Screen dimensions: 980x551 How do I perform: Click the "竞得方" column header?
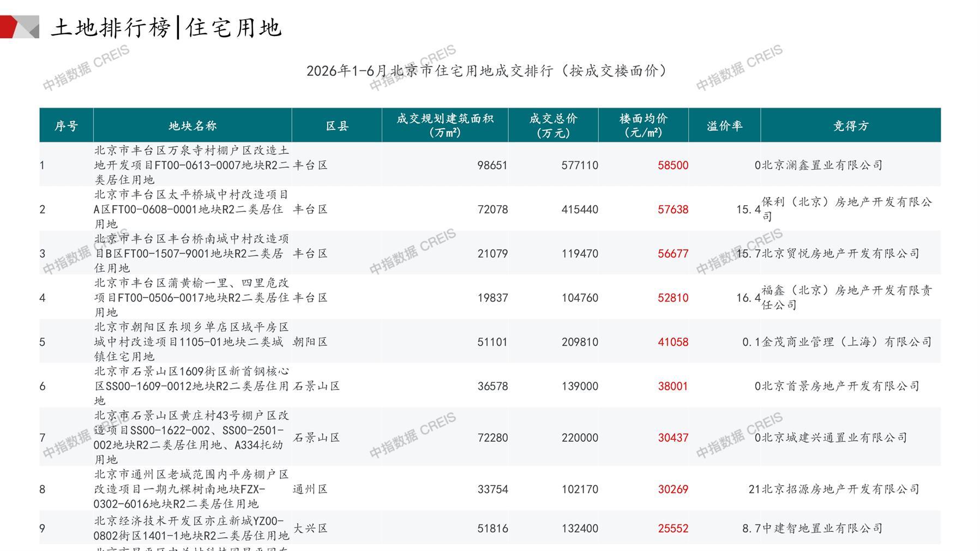tap(851, 126)
